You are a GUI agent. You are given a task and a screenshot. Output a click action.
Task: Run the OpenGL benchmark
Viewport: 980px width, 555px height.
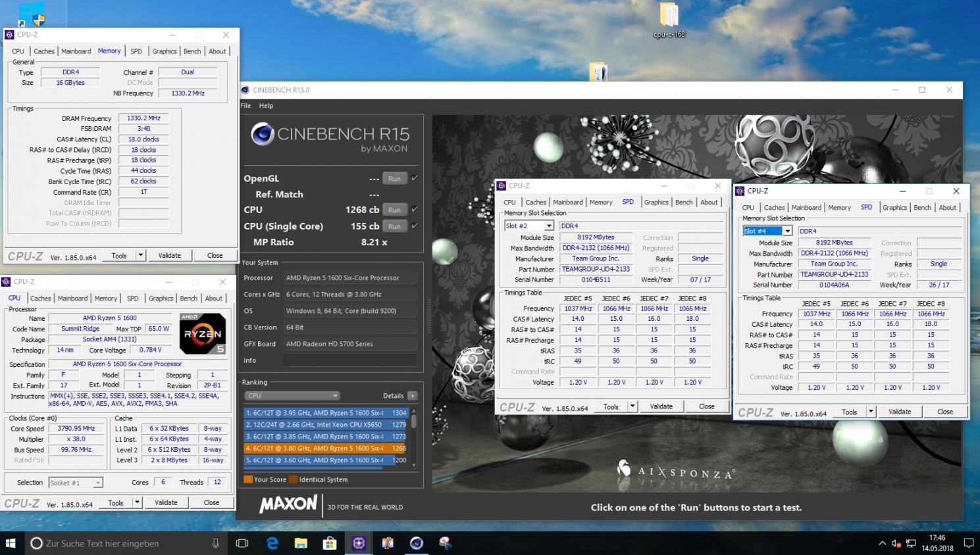(394, 178)
